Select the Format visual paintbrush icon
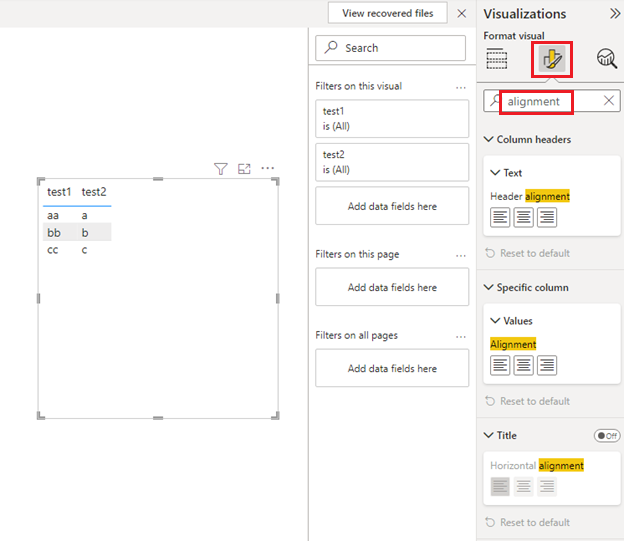 [552, 59]
